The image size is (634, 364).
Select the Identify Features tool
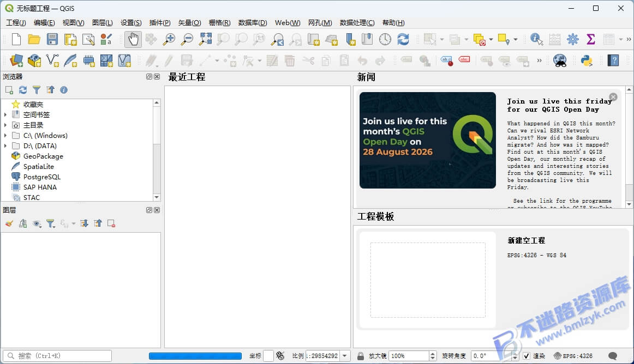click(536, 39)
